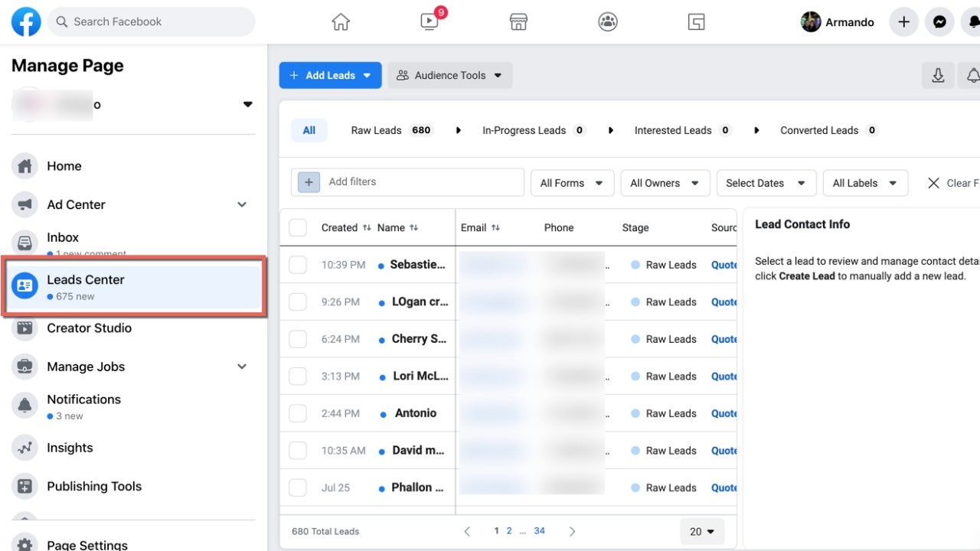
Task: Go to page 34 of leads
Action: click(x=540, y=531)
